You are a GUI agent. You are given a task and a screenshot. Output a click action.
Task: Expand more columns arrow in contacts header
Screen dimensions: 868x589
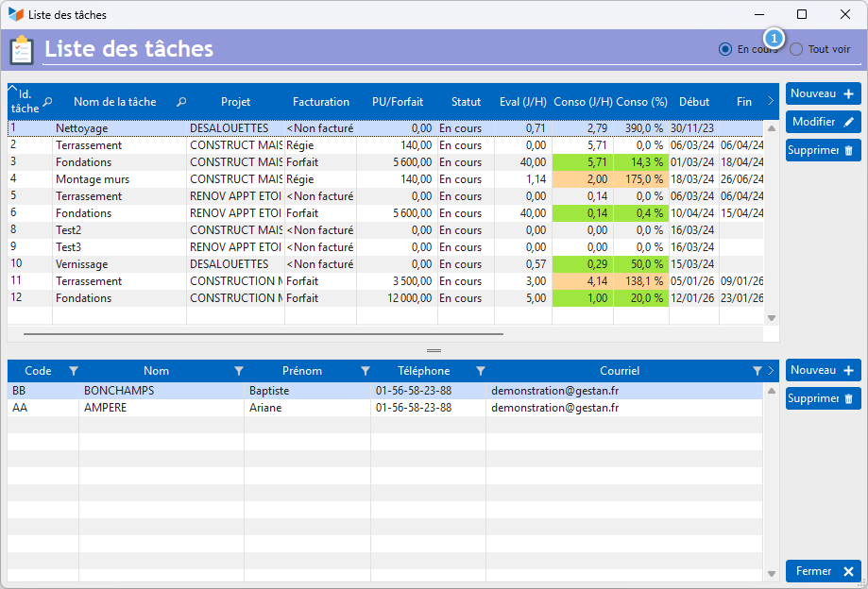pos(771,371)
